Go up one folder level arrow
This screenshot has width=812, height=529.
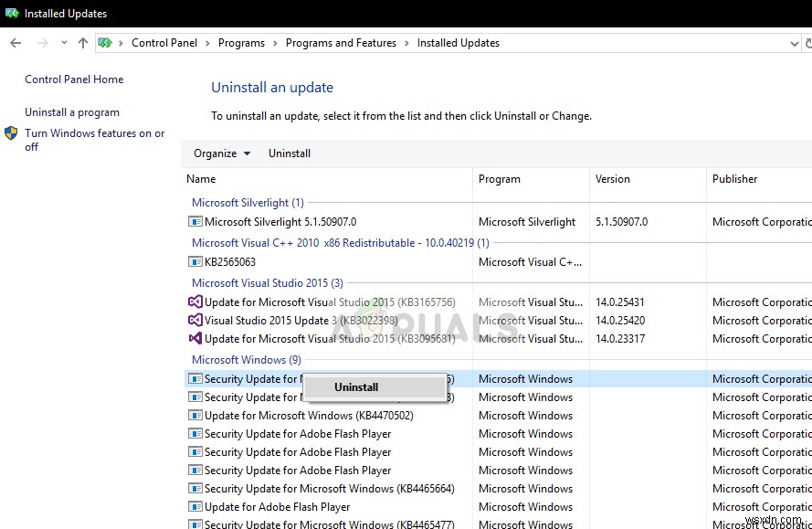click(x=83, y=43)
